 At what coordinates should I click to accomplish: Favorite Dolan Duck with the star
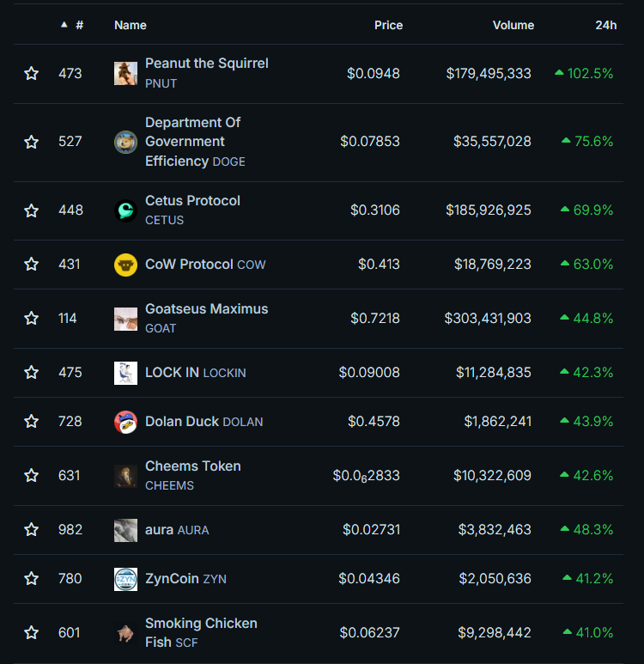coord(31,422)
